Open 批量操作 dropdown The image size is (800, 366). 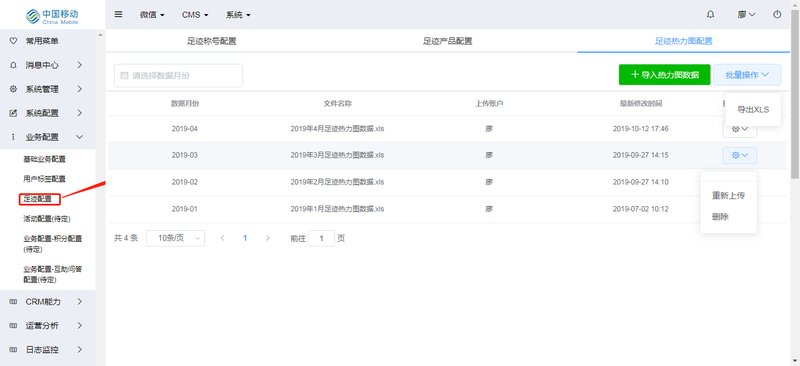click(747, 75)
